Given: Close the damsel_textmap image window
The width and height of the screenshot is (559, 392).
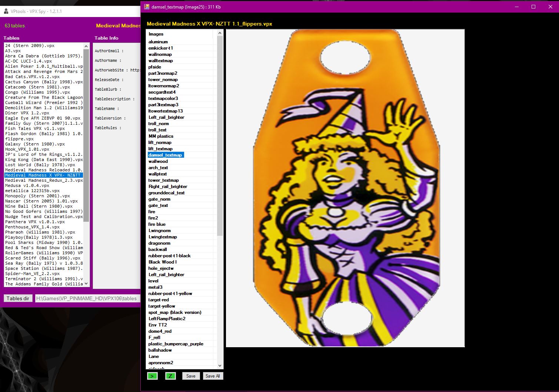Looking at the screenshot, I should click(550, 7).
